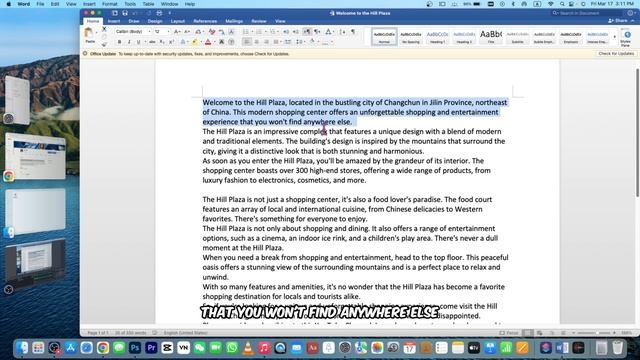Open the Music app from the Dock
640x360 pixels.
pyautogui.click(x=264, y=348)
